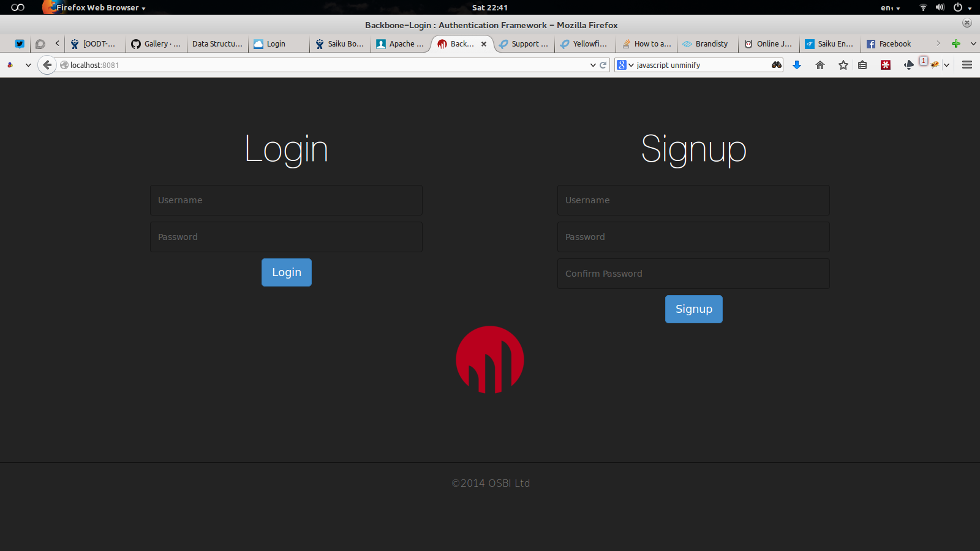Open the URL history dropdown arrow
The width and height of the screenshot is (980, 551).
coord(593,65)
